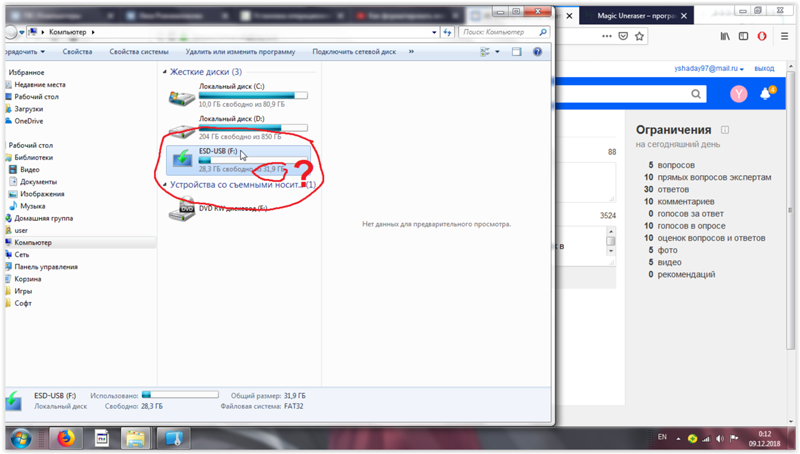The height and width of the screenshot is (454, 800).
Task: Collapse the removable devices group
Action: coord(164,185)
